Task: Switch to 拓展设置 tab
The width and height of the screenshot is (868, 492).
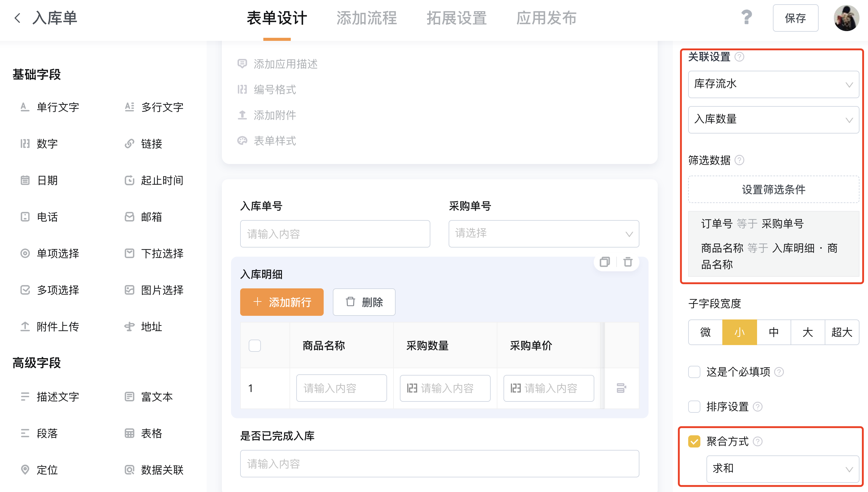Action: (457, 18)
